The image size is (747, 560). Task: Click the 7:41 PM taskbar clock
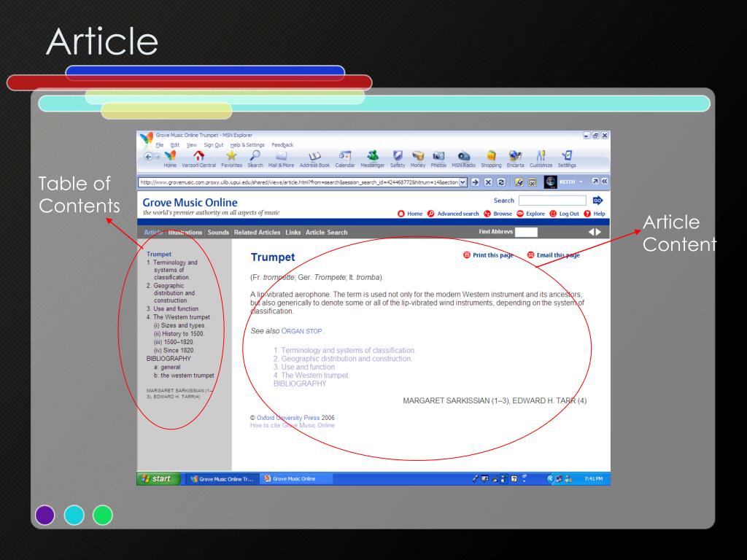pos(593,479)
